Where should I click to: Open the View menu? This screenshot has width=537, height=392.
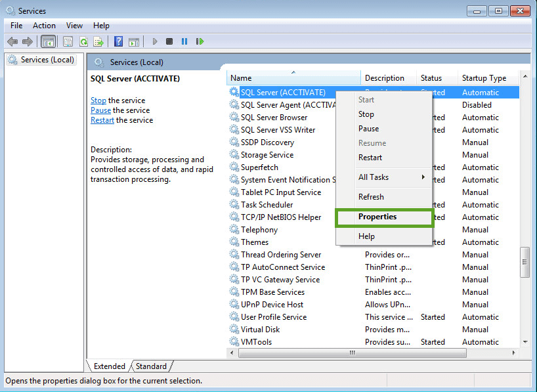pos(74,26)
